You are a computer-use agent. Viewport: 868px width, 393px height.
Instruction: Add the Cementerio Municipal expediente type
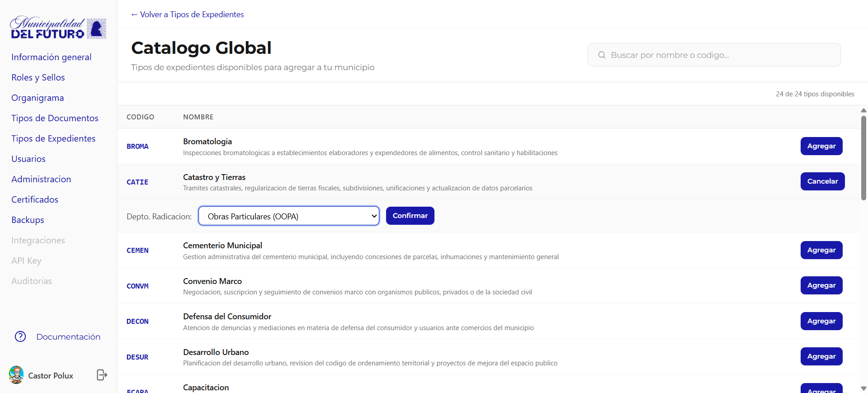821,250
